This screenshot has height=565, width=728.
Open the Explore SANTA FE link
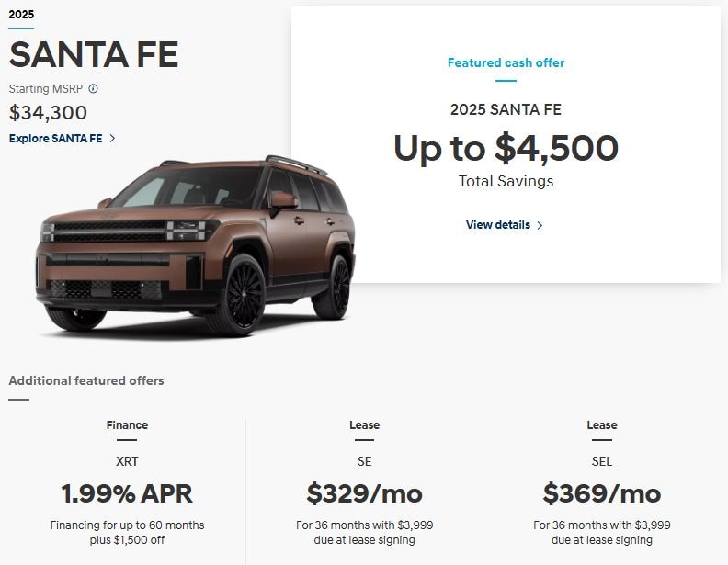pyautogui.click(x=56, y=139)
